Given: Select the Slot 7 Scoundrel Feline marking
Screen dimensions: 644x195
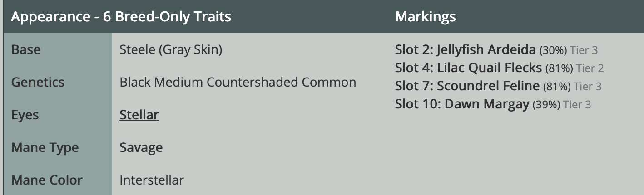Looking at the screenshot, I should (498, 86).
